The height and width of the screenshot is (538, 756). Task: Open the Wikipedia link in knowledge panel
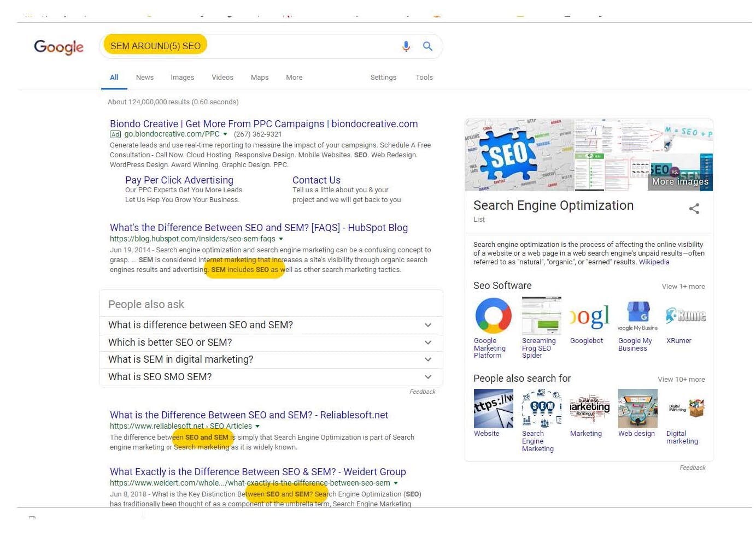click(x=654, y=262)
